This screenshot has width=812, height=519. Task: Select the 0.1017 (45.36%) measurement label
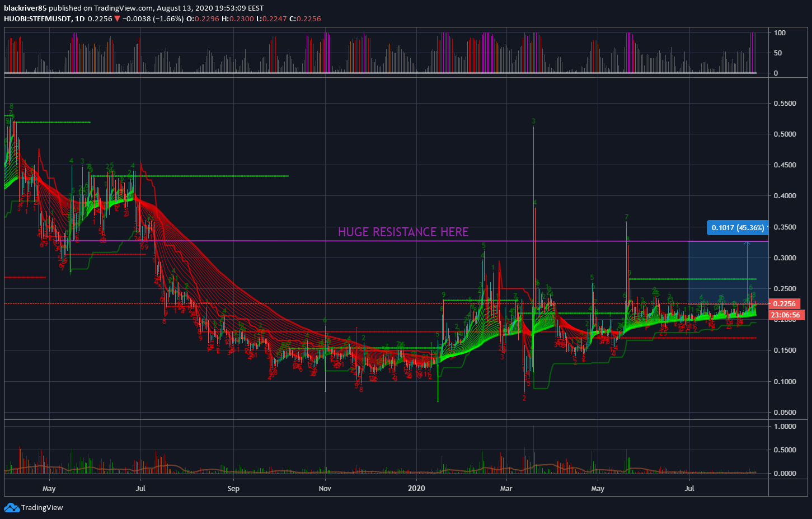click(x=738, y=228)
